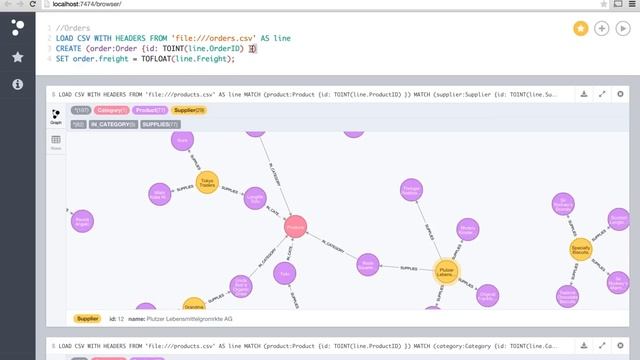Screen dimensions: 640x360
Task: Select the pink Produce category node
Action: [x=296, y=227]
